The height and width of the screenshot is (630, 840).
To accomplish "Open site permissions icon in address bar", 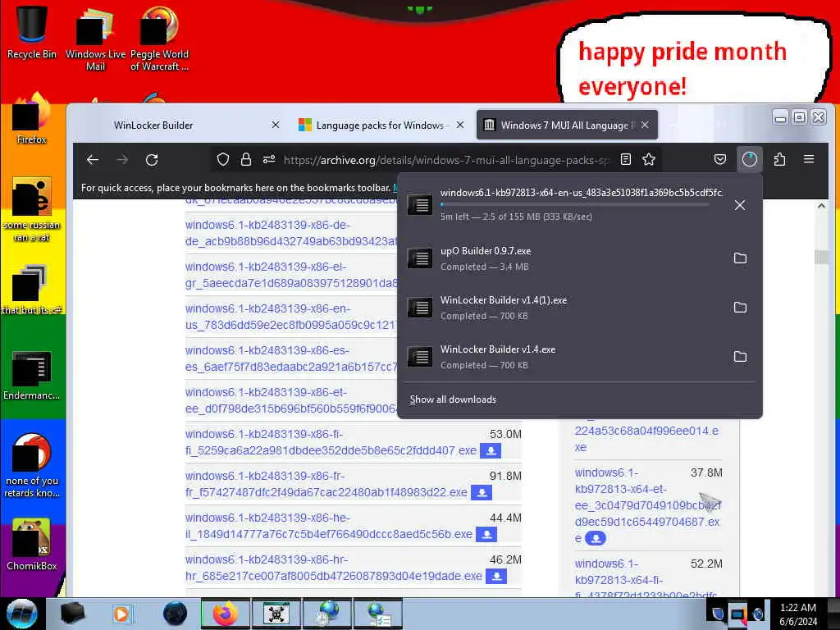I will [x=269, y=160].
